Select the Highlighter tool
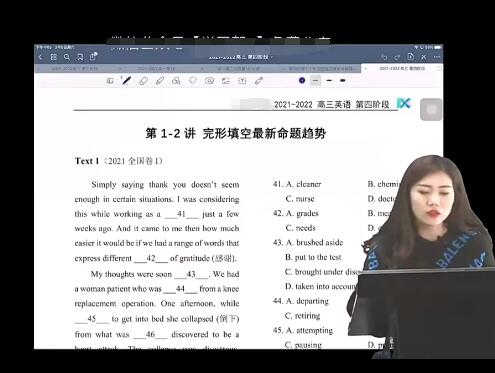The height and width of the screenshot is (373, 495). [x=160, y=81]
